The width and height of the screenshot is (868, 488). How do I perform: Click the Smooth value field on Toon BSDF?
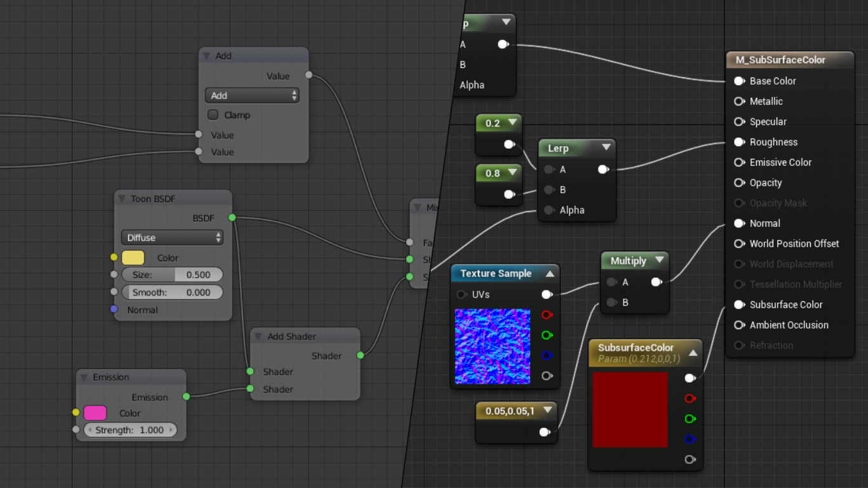click(x=172, y=292)
